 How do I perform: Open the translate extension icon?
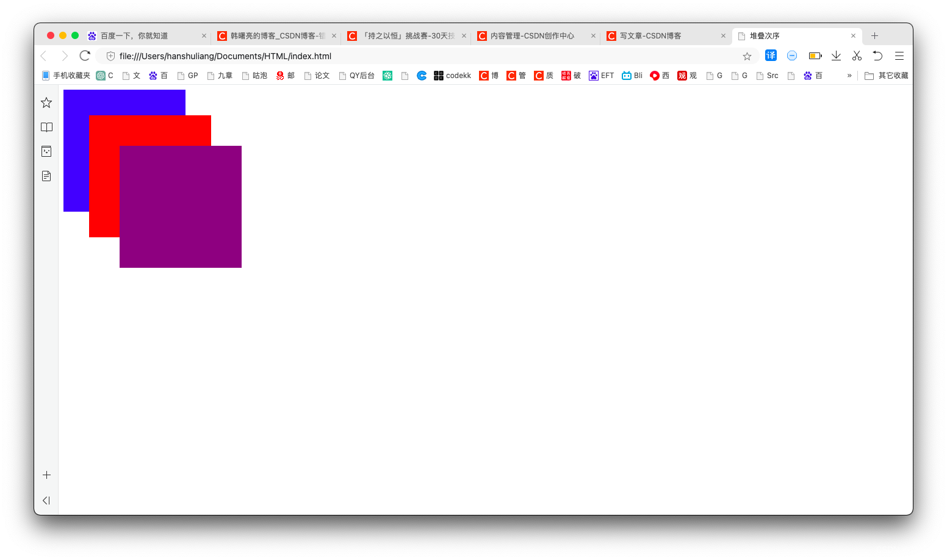point(771,56)
